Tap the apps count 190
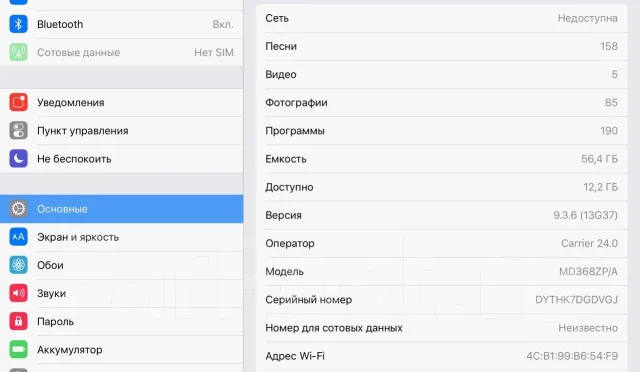 tap(609, 131)
